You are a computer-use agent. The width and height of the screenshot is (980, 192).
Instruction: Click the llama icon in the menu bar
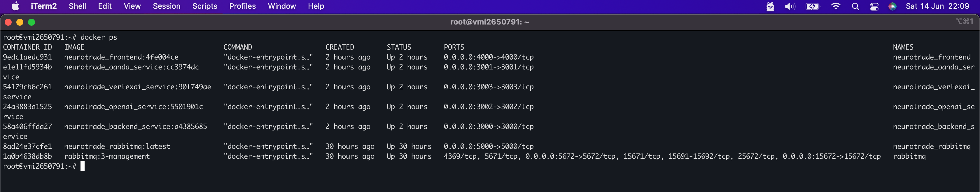[770, 6]
